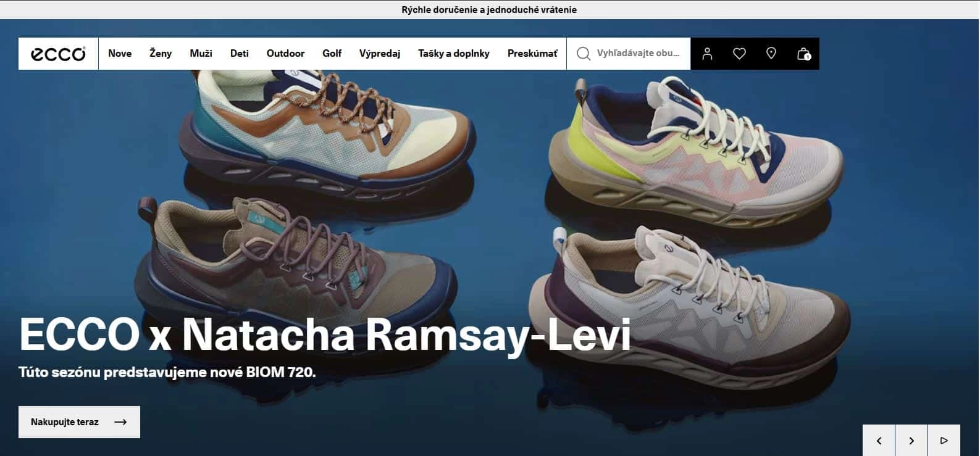
Task: Open the Výpredaj menu
Action: pyautogui.click(x=380, y=54)
